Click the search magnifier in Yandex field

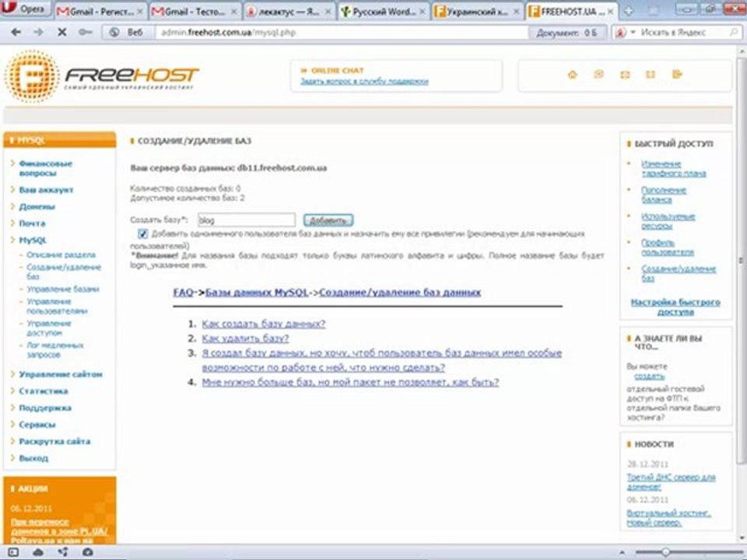click(x=734, y=33)
